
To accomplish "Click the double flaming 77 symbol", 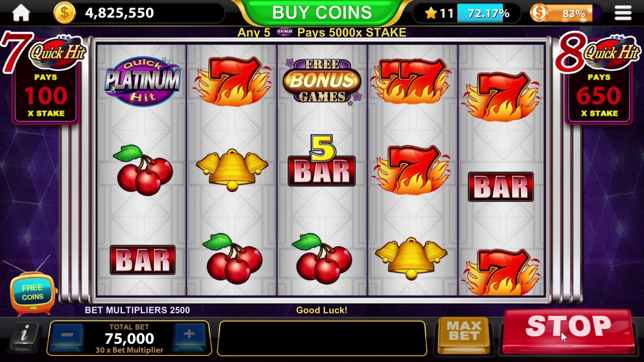I will [x=413, y=80].
